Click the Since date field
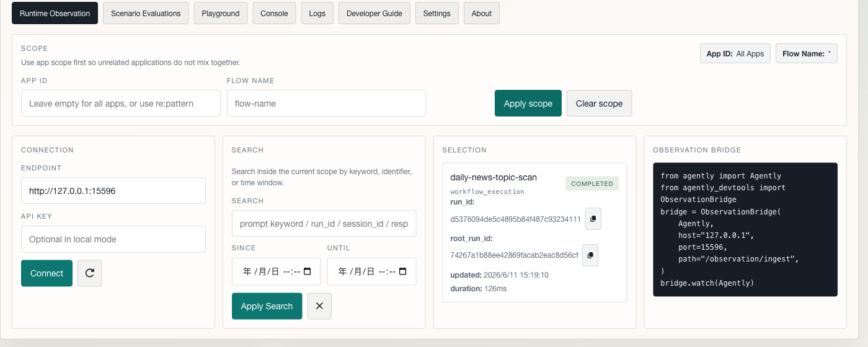 click(277, 271)
